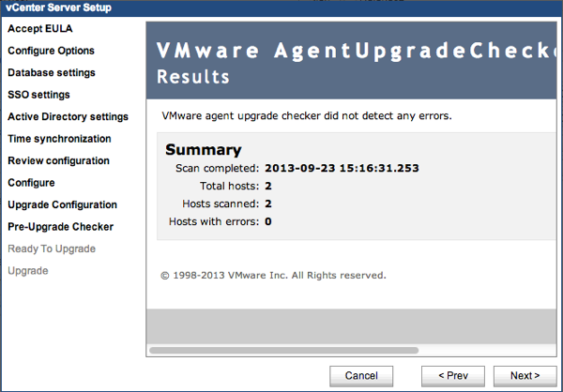
Task: Click the VMware AgentUpgradeChecker banner title
Action: pos(357,51)
